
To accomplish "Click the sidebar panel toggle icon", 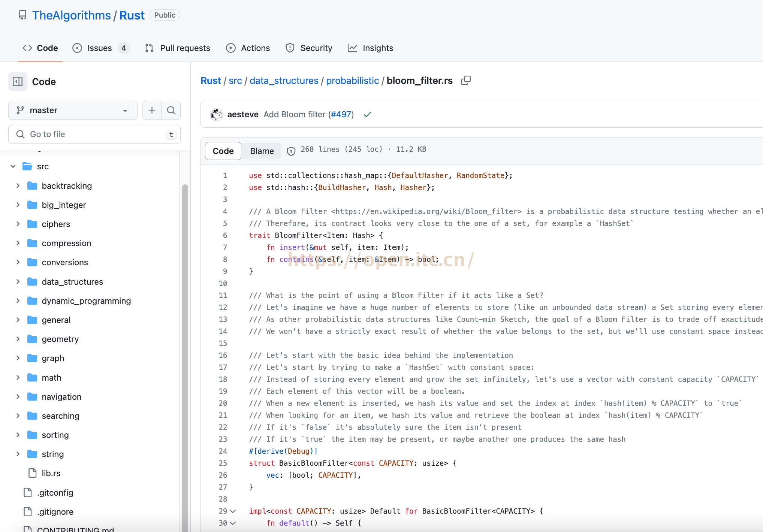I will 17,81.
